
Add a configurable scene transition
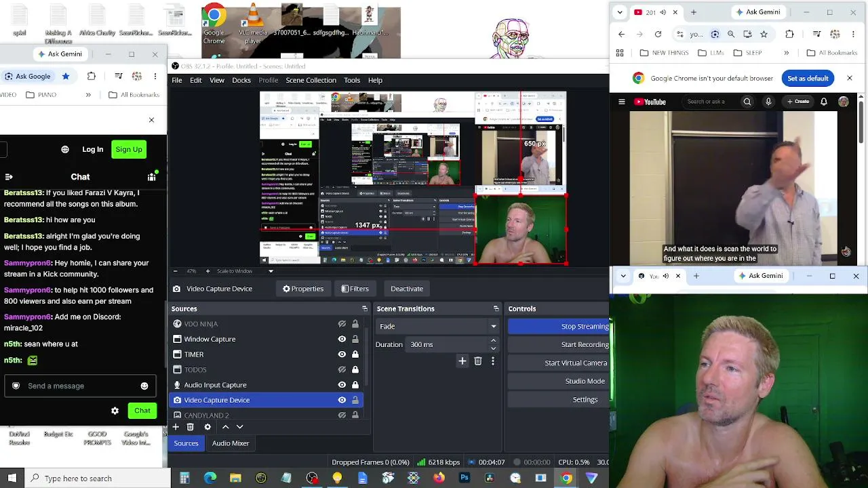(x=462, y=361)
